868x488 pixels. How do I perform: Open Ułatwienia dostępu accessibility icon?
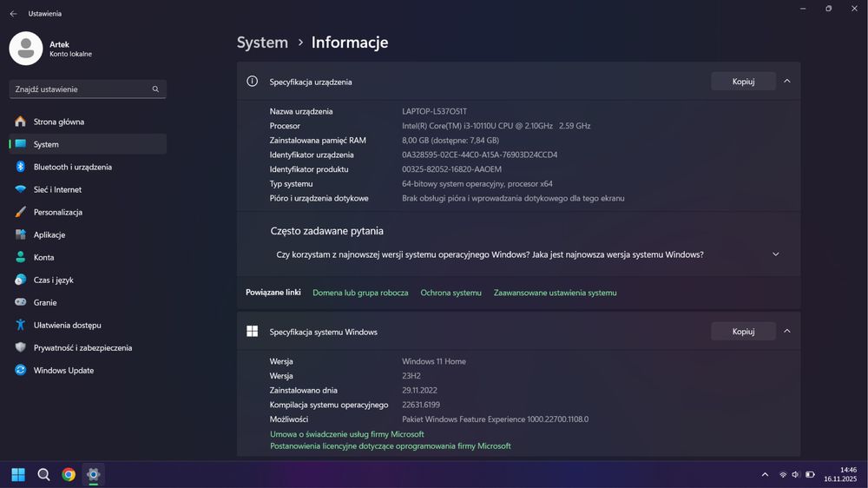pos(21,325)
